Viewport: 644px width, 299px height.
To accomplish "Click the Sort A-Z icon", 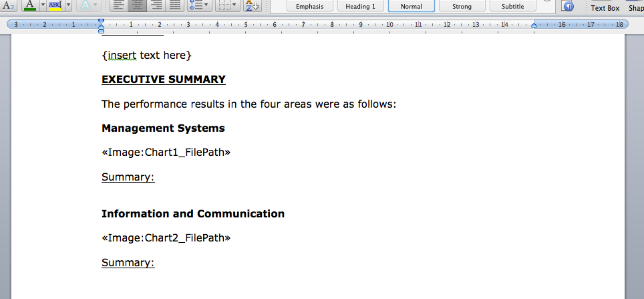I will pyautogui.click(x=253, y=5).
